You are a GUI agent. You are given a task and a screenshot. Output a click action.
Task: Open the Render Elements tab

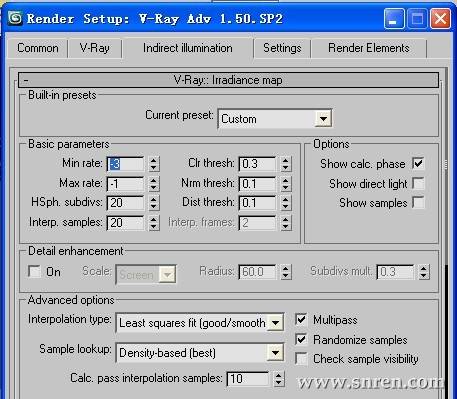coord(369,48)
